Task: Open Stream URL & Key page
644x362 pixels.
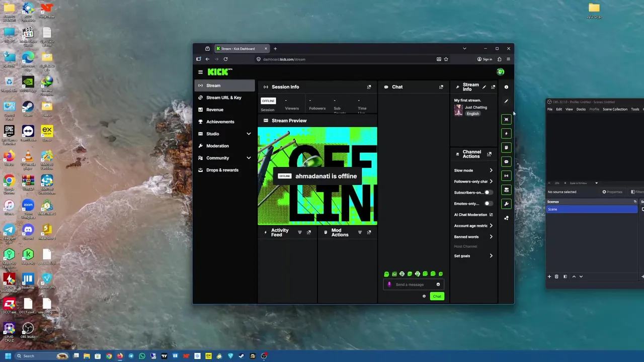Action: pyautogui.click(x=225, y=98)
